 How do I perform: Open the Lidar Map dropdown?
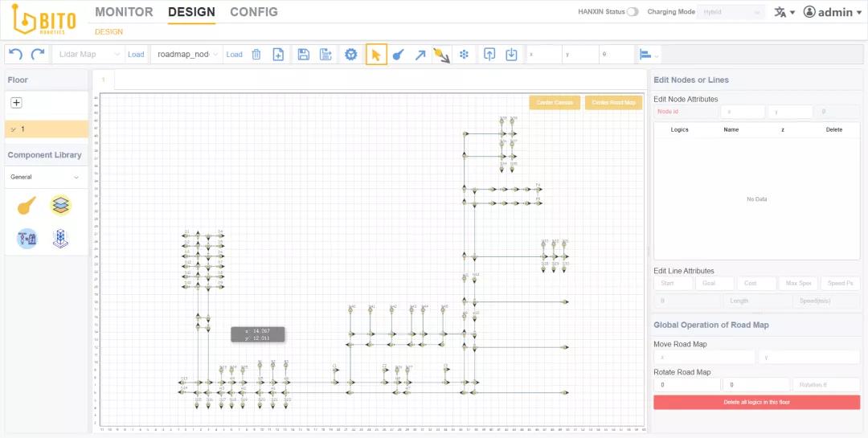point(88,55)
